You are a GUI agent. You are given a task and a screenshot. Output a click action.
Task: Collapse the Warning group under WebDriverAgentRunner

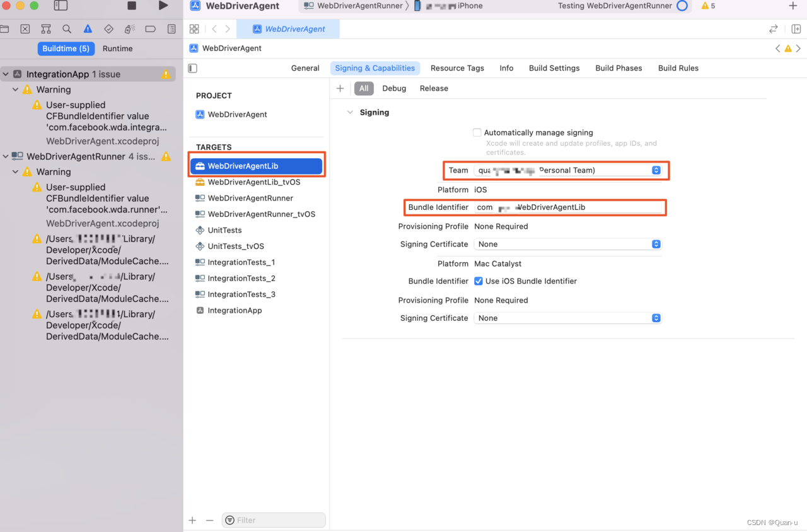click(16, 172)
